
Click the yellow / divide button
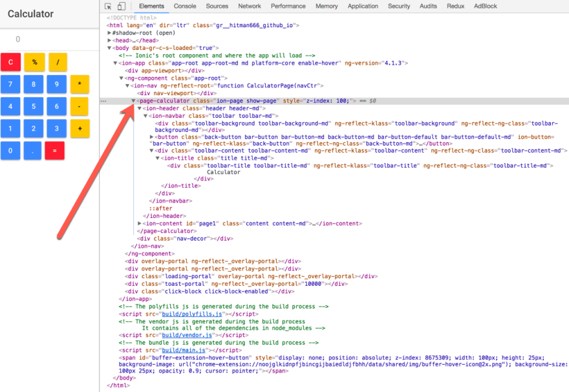[58, 62]
